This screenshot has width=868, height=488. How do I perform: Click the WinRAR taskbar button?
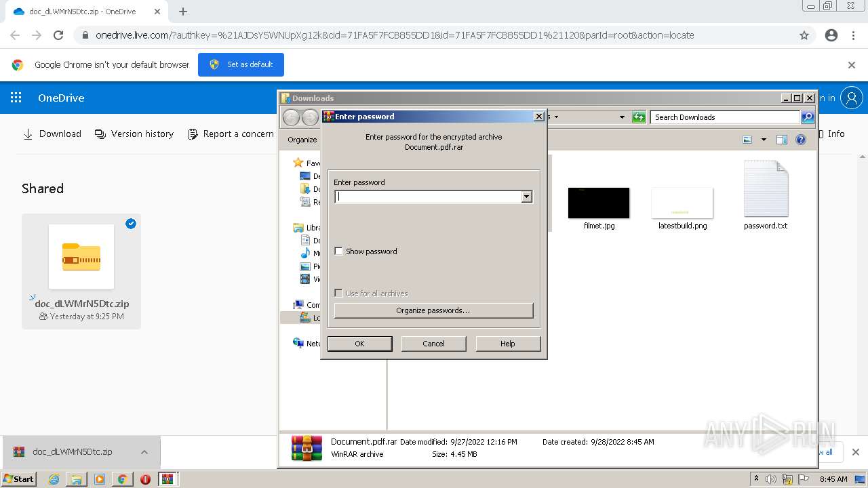point(167,479)
